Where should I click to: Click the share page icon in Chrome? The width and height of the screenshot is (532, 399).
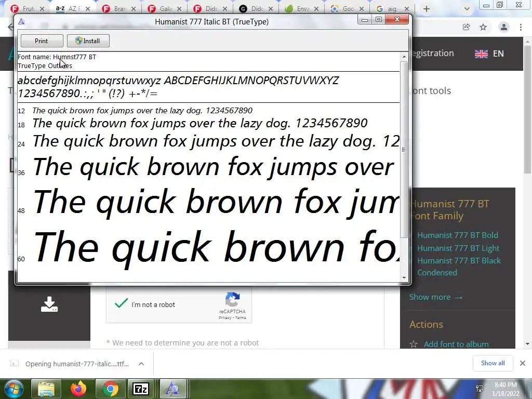click(x=466, y=27)
